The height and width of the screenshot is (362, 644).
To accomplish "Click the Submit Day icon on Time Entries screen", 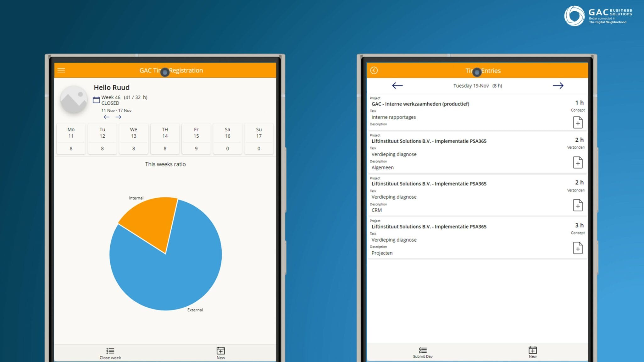I will [423, 351].
